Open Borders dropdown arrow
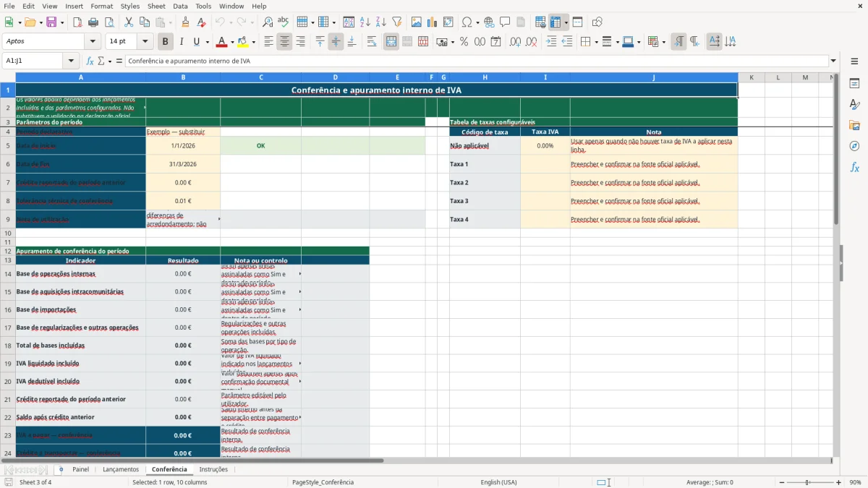Viewport: 868px width, 488px height. [x=595, y=42]
